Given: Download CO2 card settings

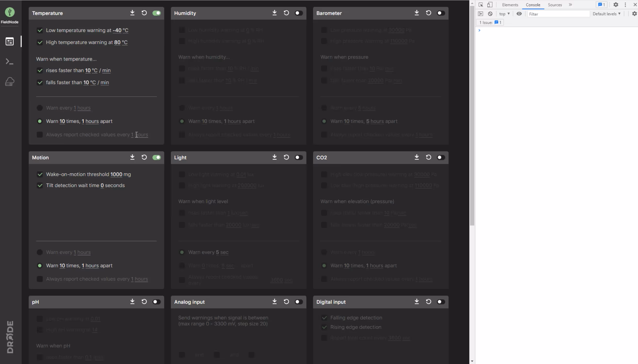Looking at the screenshot, I should tap(417, 157).
